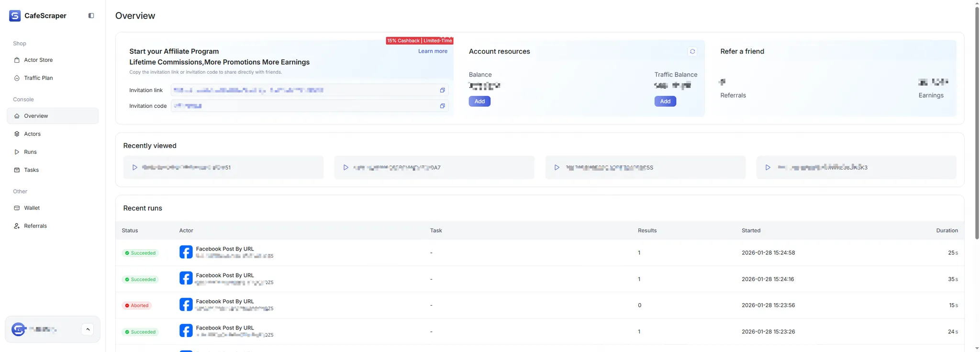Copy the invitation code via copy icon
980x352 pixels.
(442, 106)
